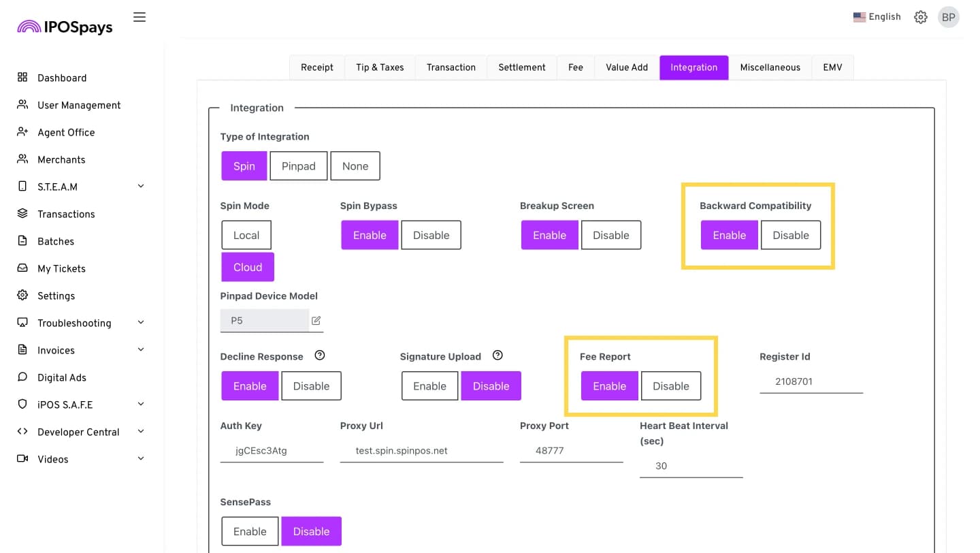Expand the Videos menu chevron
The image size is (980, 553).
point(141,458)
